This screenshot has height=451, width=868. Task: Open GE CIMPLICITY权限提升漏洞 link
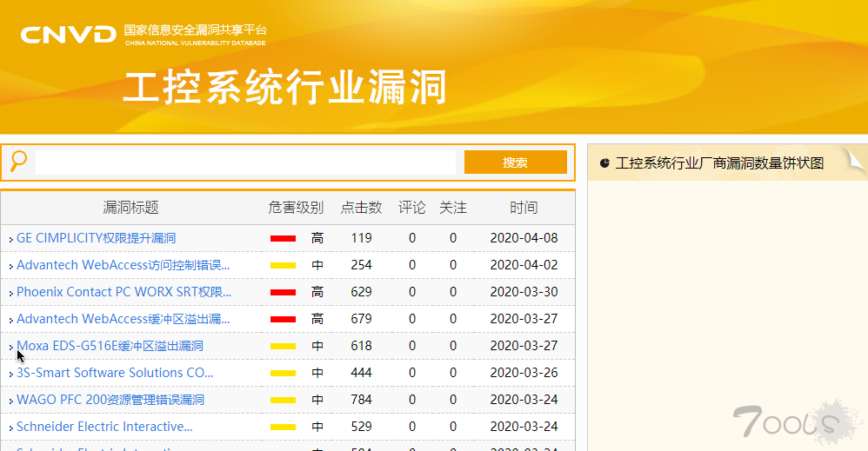click(97, 238)
